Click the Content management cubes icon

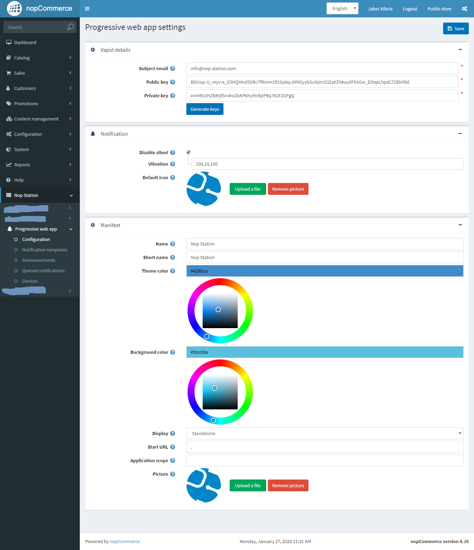coord(9,119)
